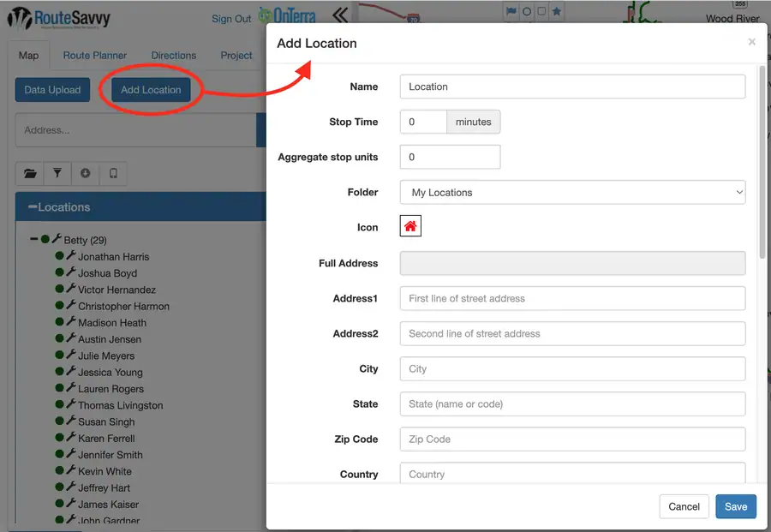Collapse the Locations panel header
This screenshot has width=771, height=532.
(x=33, y=206)
